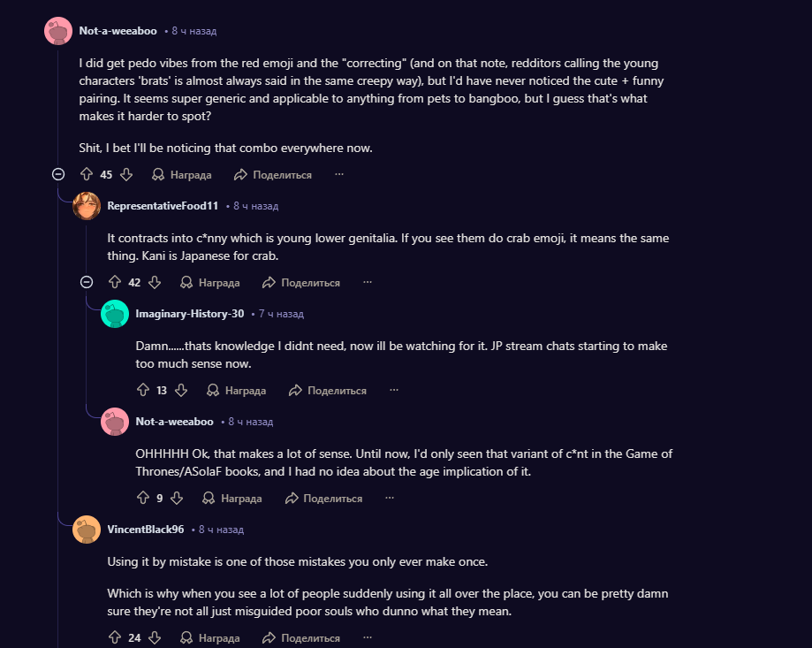Downvote the comment with 45 points
Image resolution: width=812 pixels, height=648 pixels.
(x=126, y=174)
